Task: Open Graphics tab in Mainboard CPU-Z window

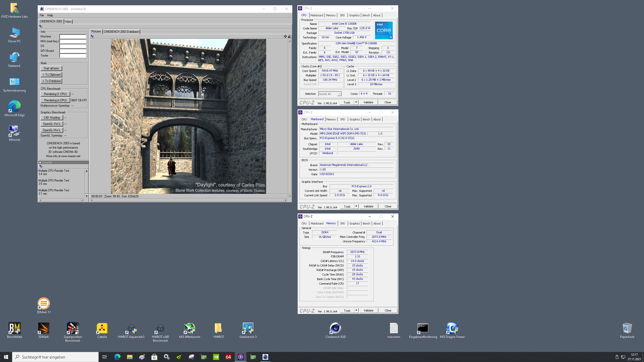Action: pos(354,119)
